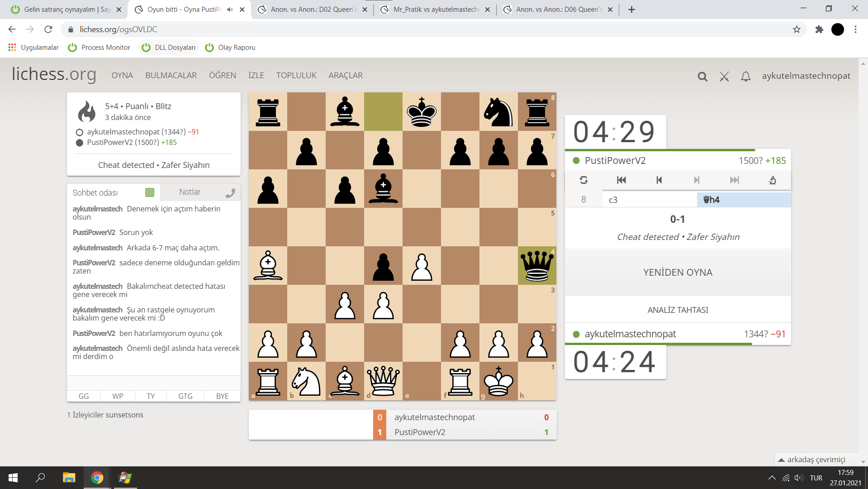Open the lichess search icon

[x=702, y=77]
